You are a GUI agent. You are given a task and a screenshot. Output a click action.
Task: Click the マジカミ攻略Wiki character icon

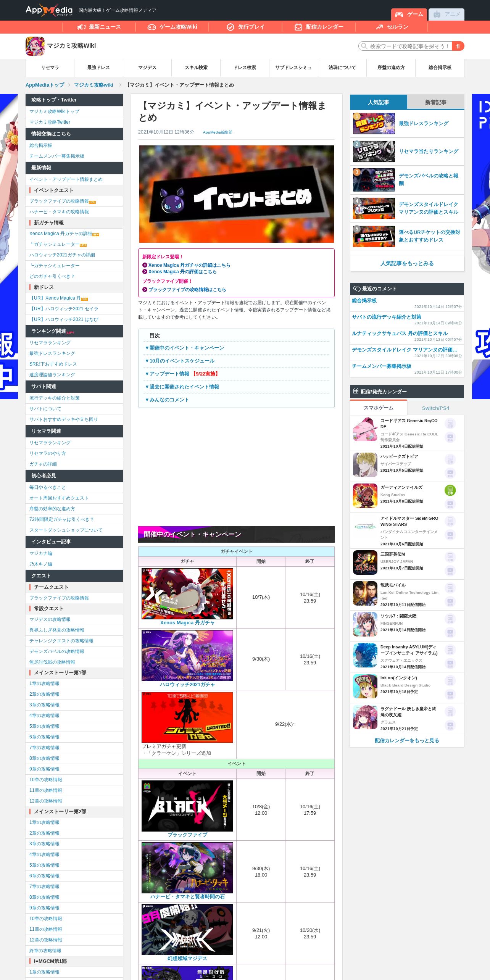(x=35, y=46)
